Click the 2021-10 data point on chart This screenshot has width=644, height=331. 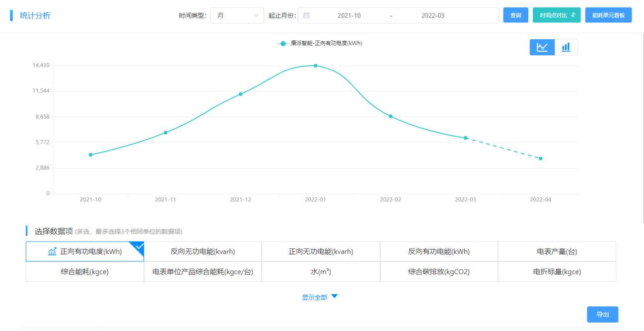(90, 155)
